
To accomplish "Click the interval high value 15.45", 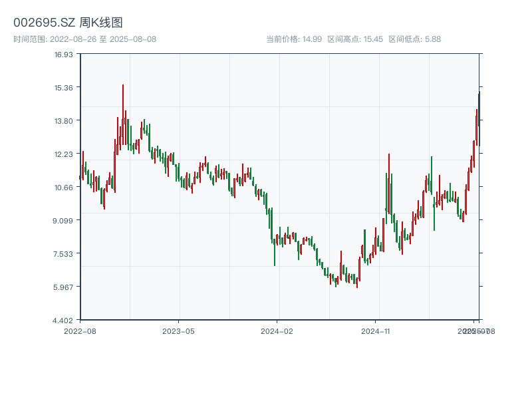I will [x=373, y=39].
